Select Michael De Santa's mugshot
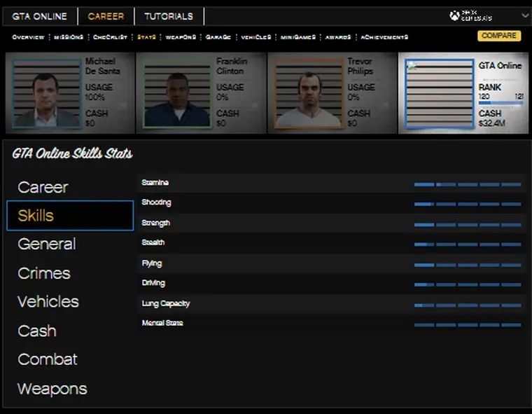This screenshot has height=414, width=532. click(47, 93)
